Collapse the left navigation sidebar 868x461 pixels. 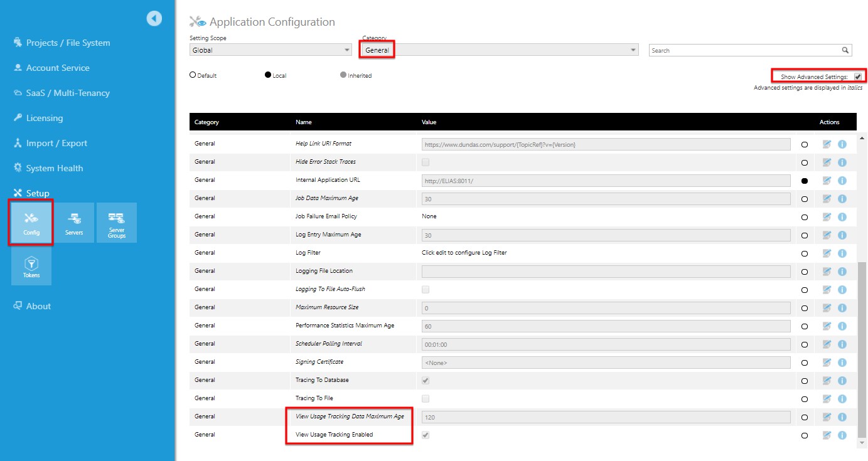154,18
